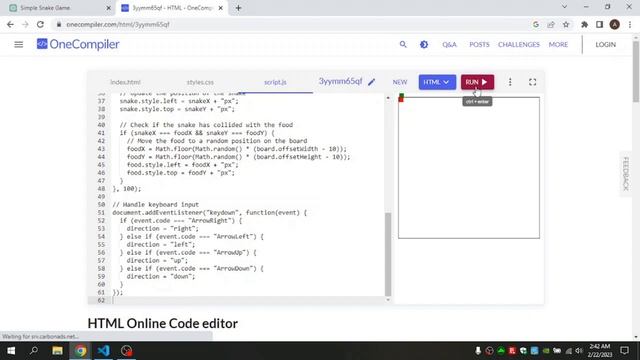Open Windows taskbar search

click(34, 351)
